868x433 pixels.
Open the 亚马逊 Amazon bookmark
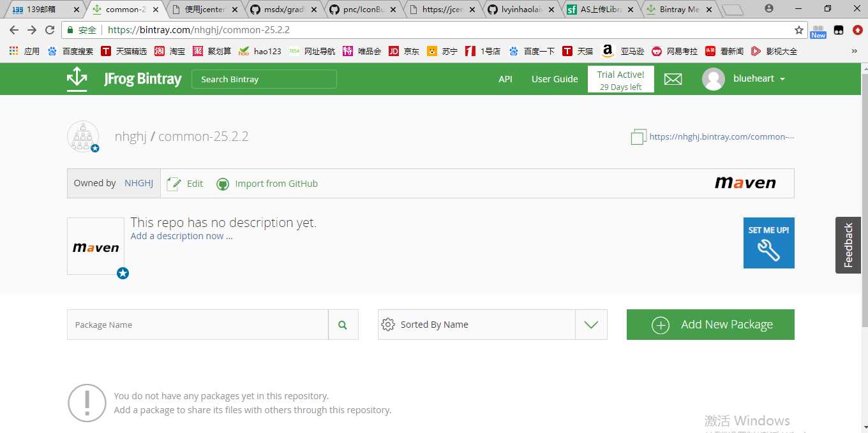tap(622, 51)
